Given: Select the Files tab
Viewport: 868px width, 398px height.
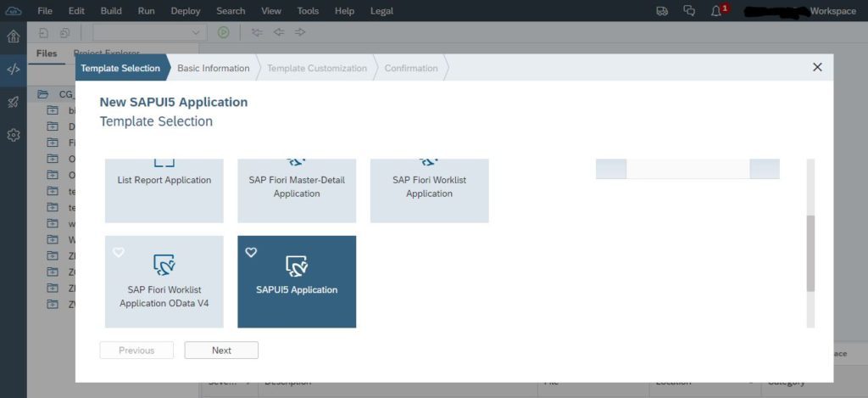Looking at the screenshot, I should (x=47, y=53).
